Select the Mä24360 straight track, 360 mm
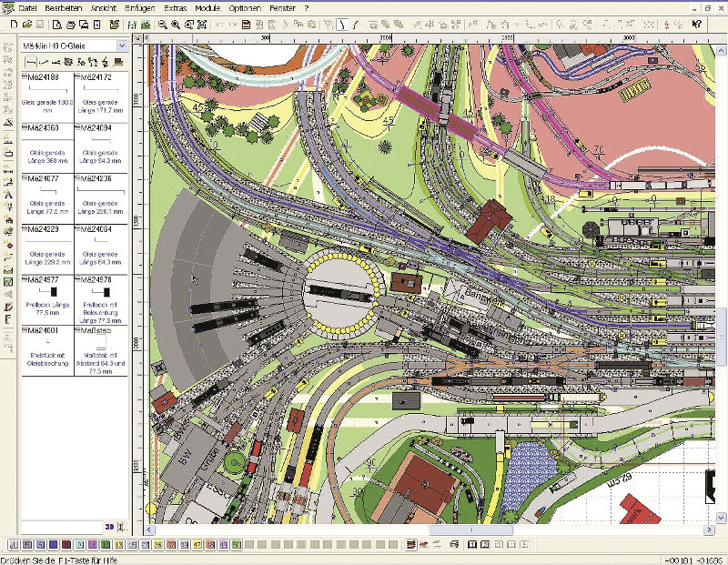This screenshot has height=565, width=728. (x=46, y=143)
